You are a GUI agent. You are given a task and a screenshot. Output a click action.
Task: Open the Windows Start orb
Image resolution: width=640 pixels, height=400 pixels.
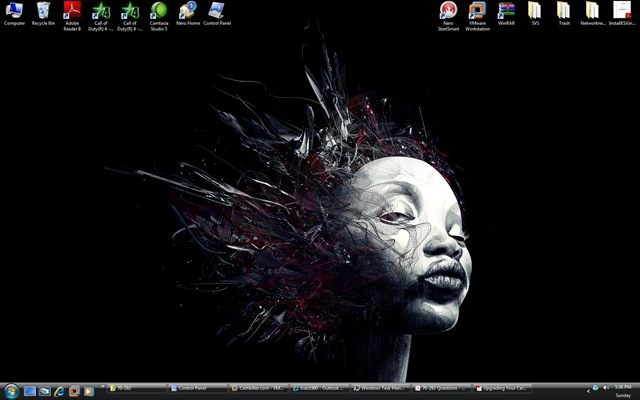pos(11,391)
